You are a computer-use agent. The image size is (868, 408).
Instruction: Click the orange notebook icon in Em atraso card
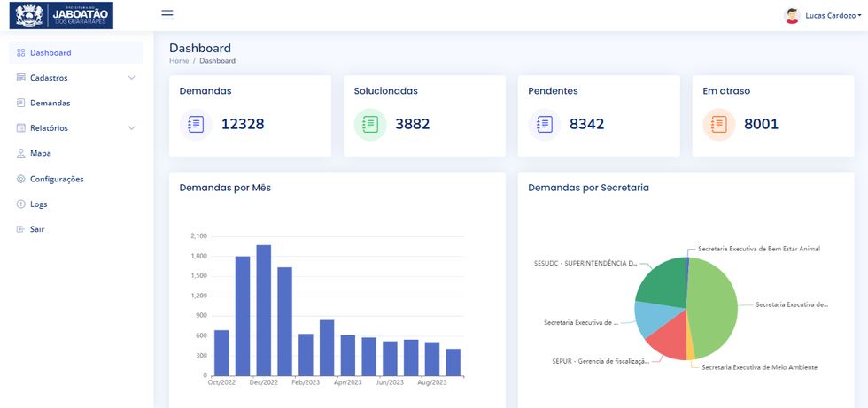(719, 125)
